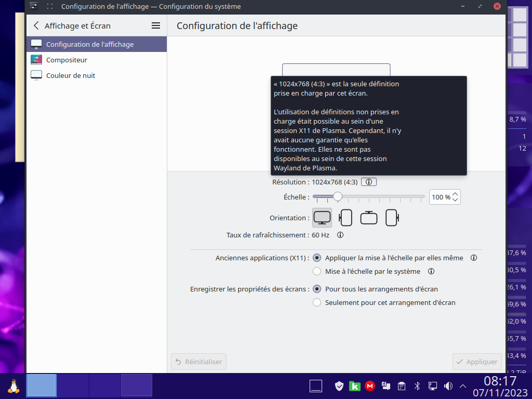Viewport: 532px width, 399px height.
Task: Click the scale percentage field 100 %
Action: click(441, 197)
